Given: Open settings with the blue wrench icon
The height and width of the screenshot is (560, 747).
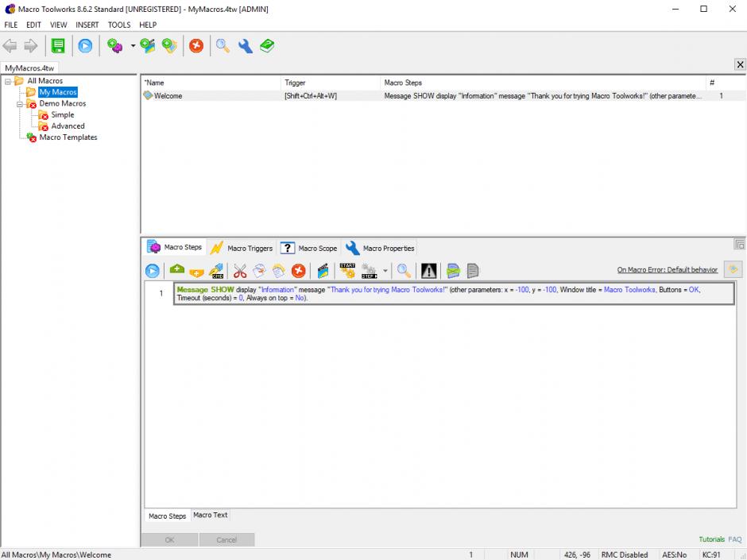Looking at the screenshot, I should coord(246,46).
